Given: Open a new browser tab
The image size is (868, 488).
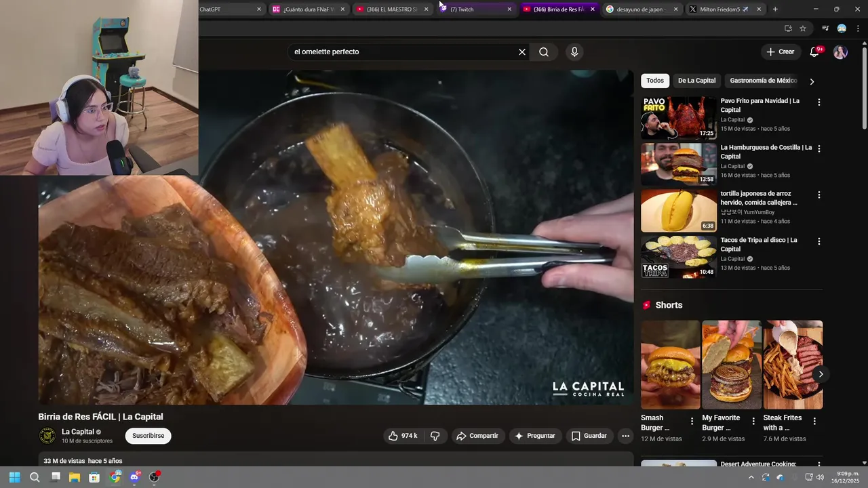Looking at the screenshot, I should [775, 9].
